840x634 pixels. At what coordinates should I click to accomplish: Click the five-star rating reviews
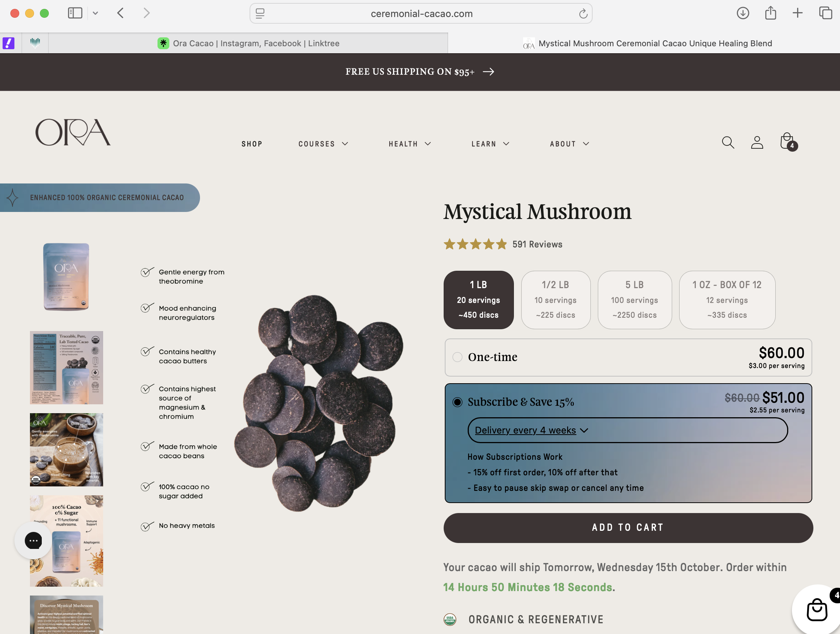point(503,244)
